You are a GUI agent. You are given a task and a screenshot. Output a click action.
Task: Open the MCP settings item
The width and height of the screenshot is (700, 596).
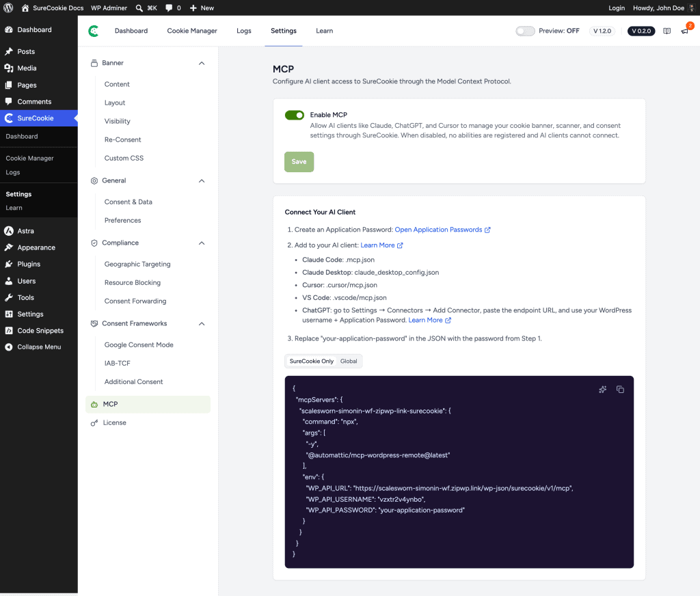pos(148,404)
